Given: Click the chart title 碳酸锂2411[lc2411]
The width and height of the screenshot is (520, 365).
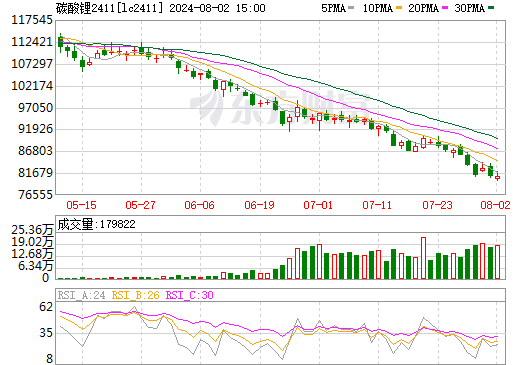Looking at the screenshot, I should click(110, 8).
